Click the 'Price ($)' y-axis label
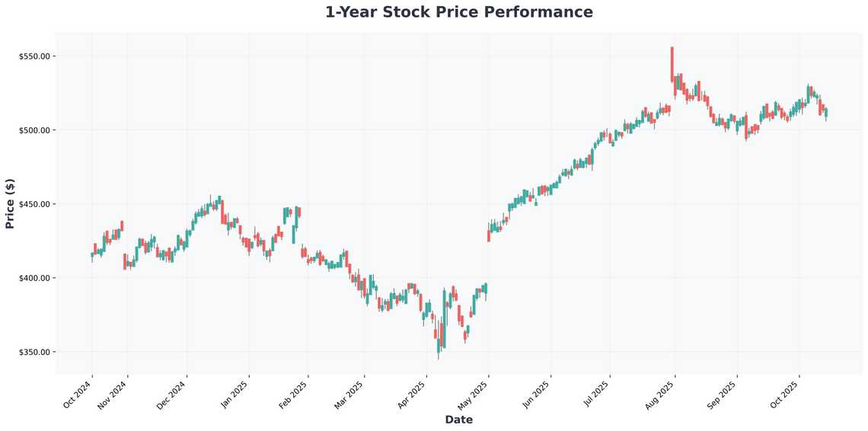 (11, 204)
